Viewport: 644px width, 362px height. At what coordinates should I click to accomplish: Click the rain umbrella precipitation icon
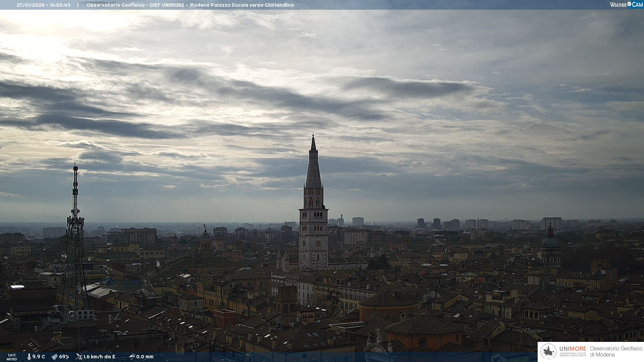[132, 357]
